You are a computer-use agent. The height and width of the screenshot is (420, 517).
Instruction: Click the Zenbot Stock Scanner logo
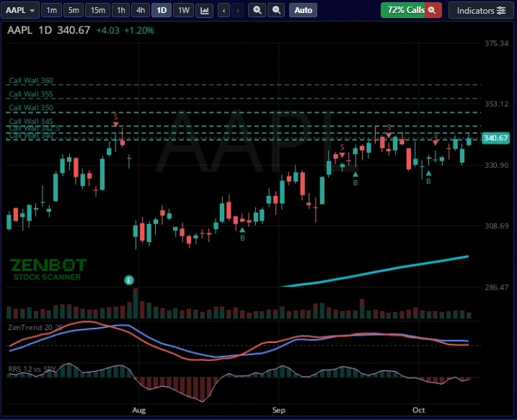pos(48,269)
